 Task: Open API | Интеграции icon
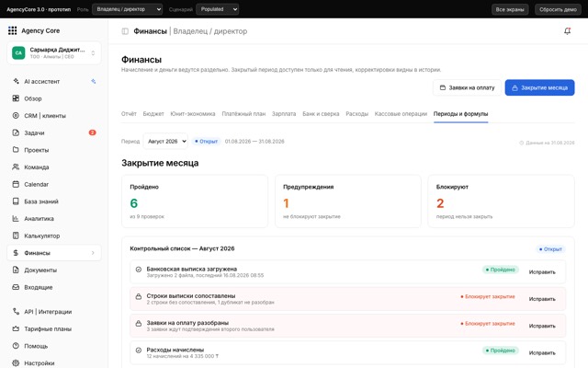pos(16,312)
